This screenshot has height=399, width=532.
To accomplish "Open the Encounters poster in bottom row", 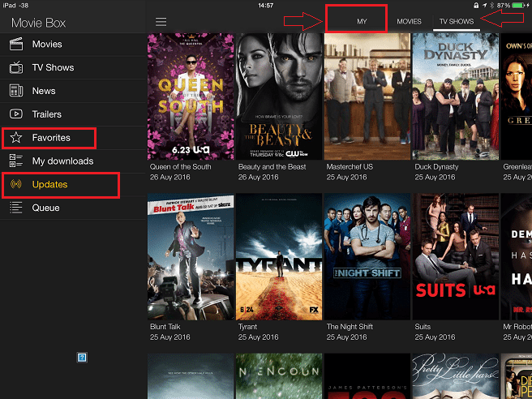I will click(x=279, y=376).
